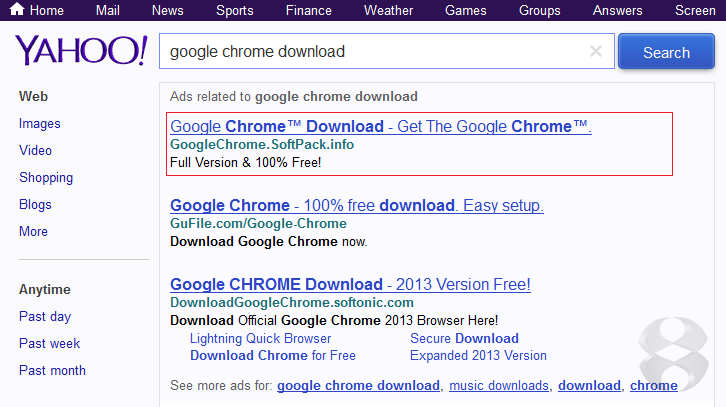Filter results to Past day
Image resolution: width=726 pixels, height=407 pixels.
(45, 317)
